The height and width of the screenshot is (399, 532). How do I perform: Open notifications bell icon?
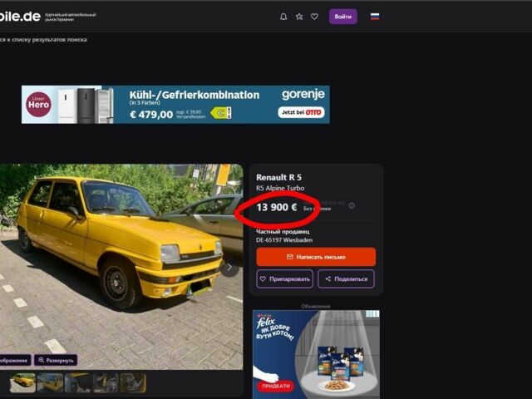tap(283, 17)
